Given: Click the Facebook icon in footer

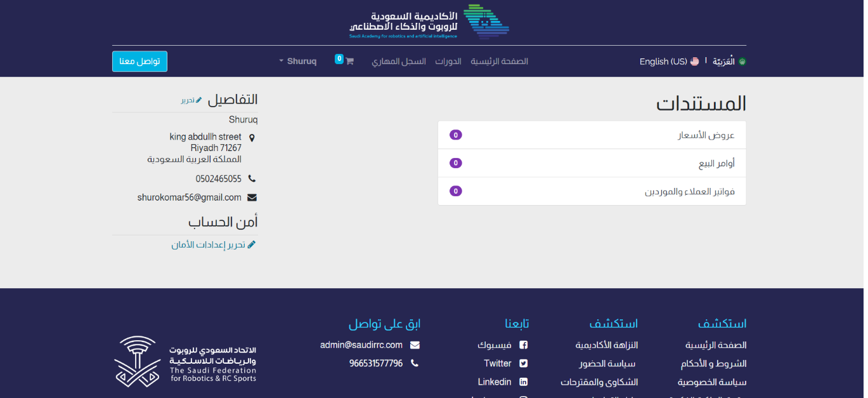Looking at the screenshot, I should 524,345.
